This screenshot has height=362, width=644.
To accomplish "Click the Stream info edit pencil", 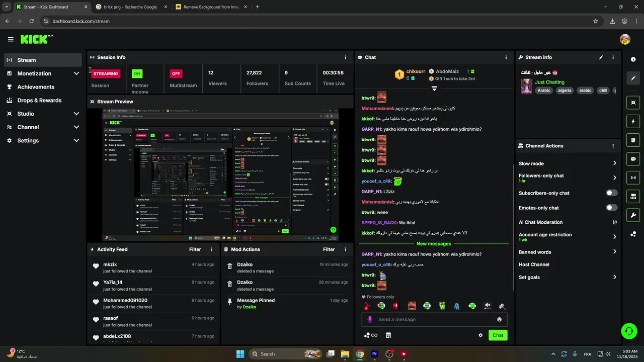I will point(601,57).
